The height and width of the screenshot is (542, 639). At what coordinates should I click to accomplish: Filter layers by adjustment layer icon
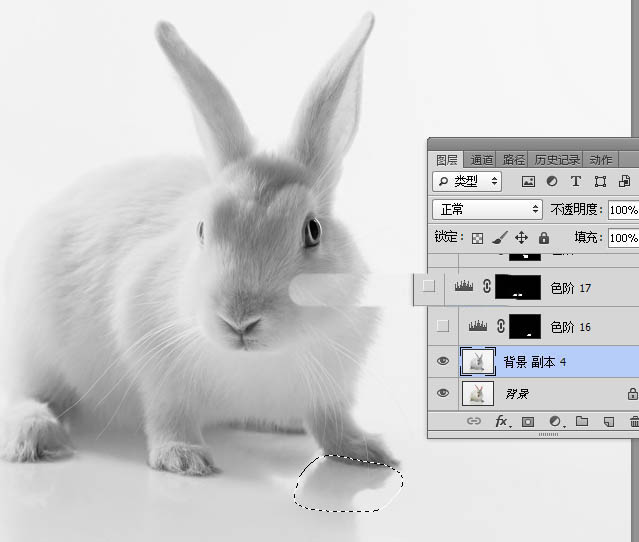[552, 181]
